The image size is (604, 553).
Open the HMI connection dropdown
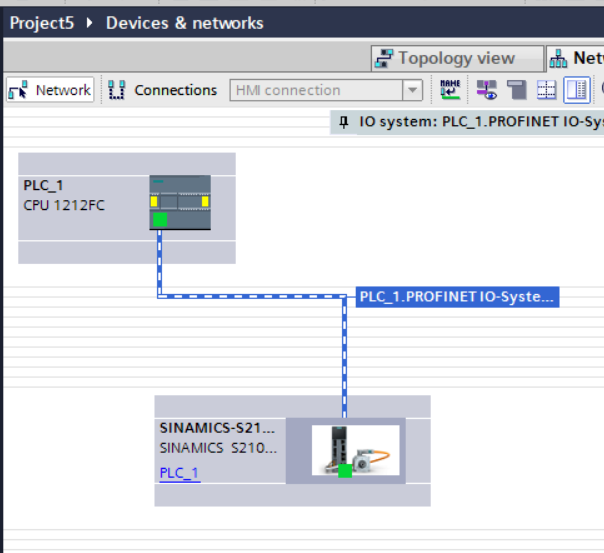(412, 90)
